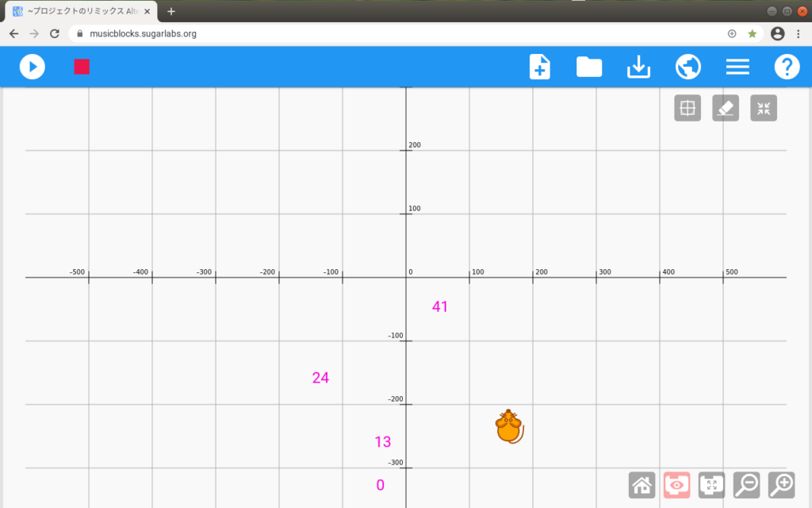Image resolution: width=812 pixels, height=508 pixels.
Task: Toggle show/hide blocks eye icon
Action: (x=677, y=485)
